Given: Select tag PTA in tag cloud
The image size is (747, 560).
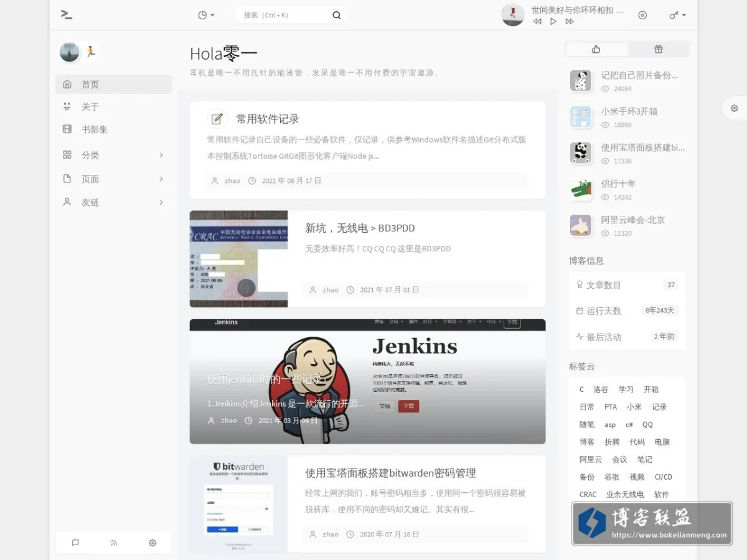Looking at the screenshot, I should coord(611,407).
